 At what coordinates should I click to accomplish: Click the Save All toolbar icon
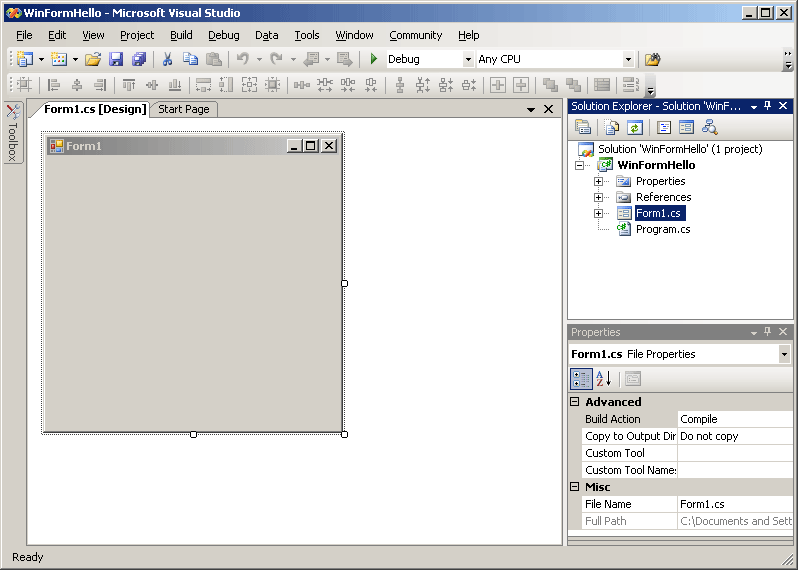click(x=139, y=59)
